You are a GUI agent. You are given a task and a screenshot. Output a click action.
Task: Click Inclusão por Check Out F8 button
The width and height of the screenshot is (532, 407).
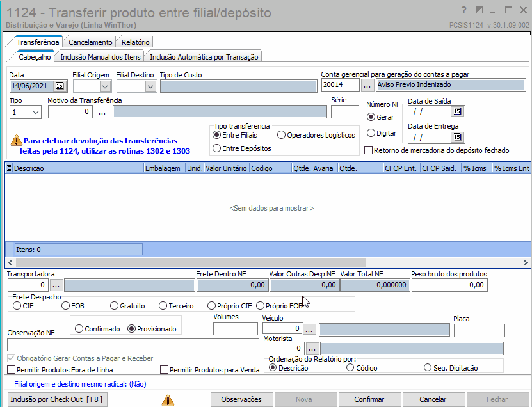pyautogui.click(x=56, y=399)
